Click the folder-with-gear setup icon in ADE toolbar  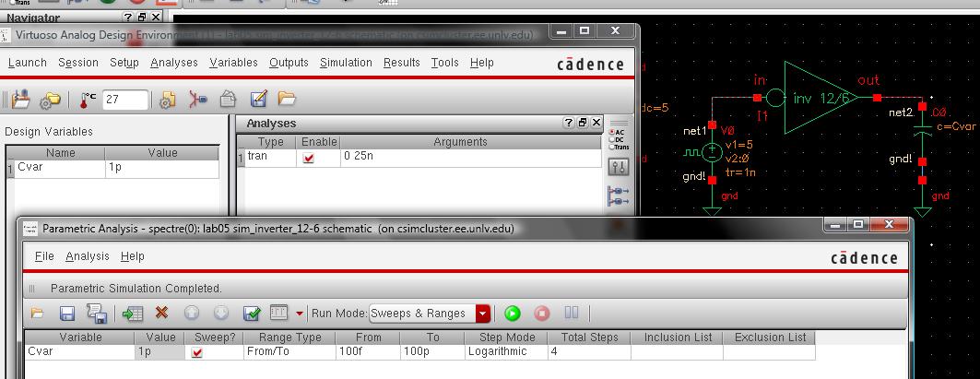coord(50,101)
